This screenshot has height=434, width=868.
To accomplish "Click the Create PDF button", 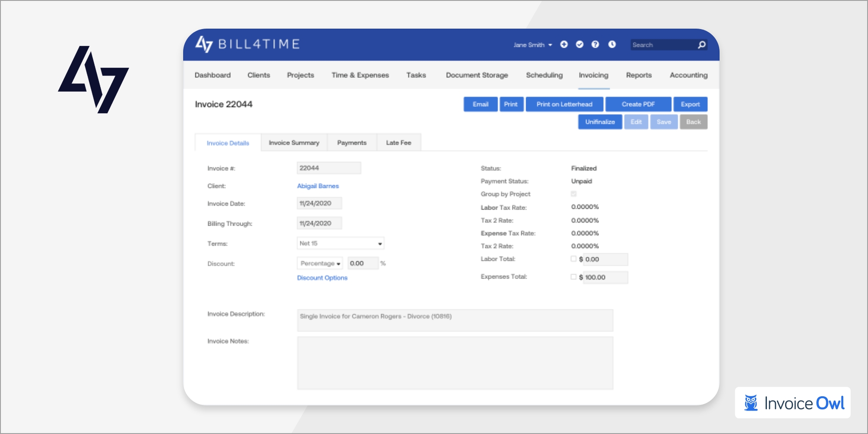I will (x=638, y=104).
